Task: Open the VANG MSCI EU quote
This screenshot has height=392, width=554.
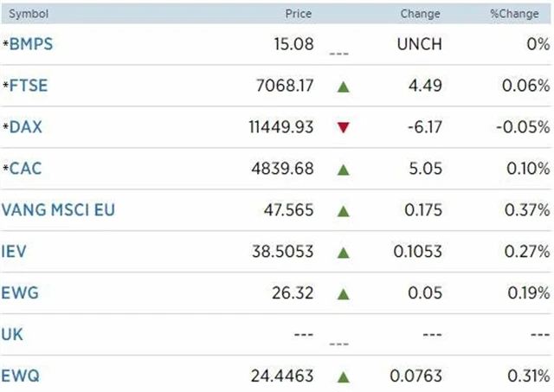Action: click(x=58, y=210)
